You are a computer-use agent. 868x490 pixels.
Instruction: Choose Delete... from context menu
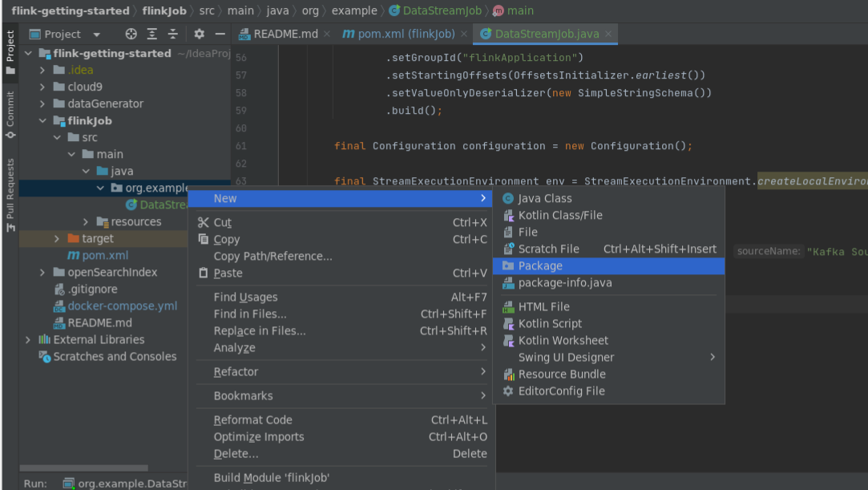tap(341, 454)
